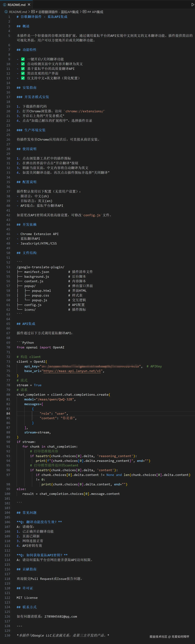
Task: Click 'stream = True' on line 78
Action: [29, 385]
